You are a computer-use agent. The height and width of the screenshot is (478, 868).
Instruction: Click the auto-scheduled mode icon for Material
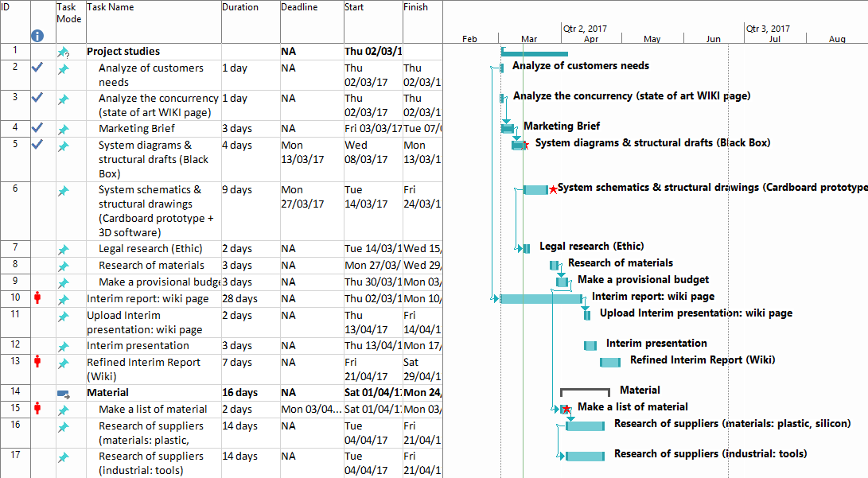(x=64, y=393)
